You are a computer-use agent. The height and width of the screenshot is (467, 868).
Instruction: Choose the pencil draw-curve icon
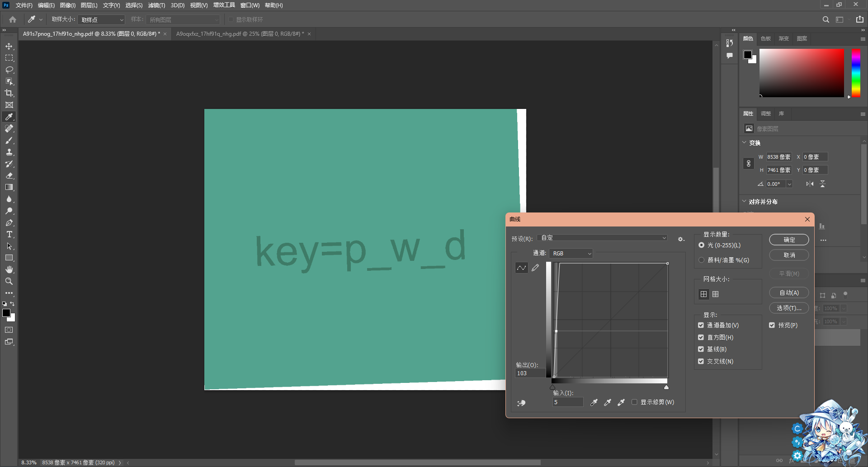535,268
